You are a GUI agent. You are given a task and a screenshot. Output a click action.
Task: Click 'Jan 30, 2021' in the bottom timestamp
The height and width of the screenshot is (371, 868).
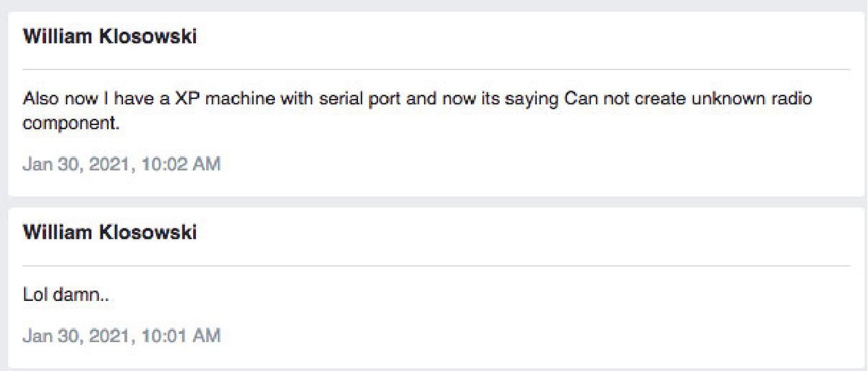(x=64, y=335)
